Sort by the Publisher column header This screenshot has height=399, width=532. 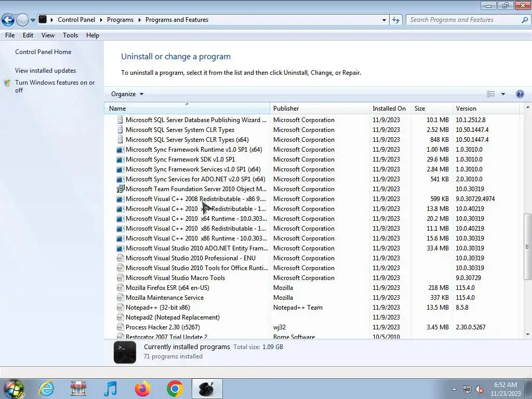click(320, 109)
